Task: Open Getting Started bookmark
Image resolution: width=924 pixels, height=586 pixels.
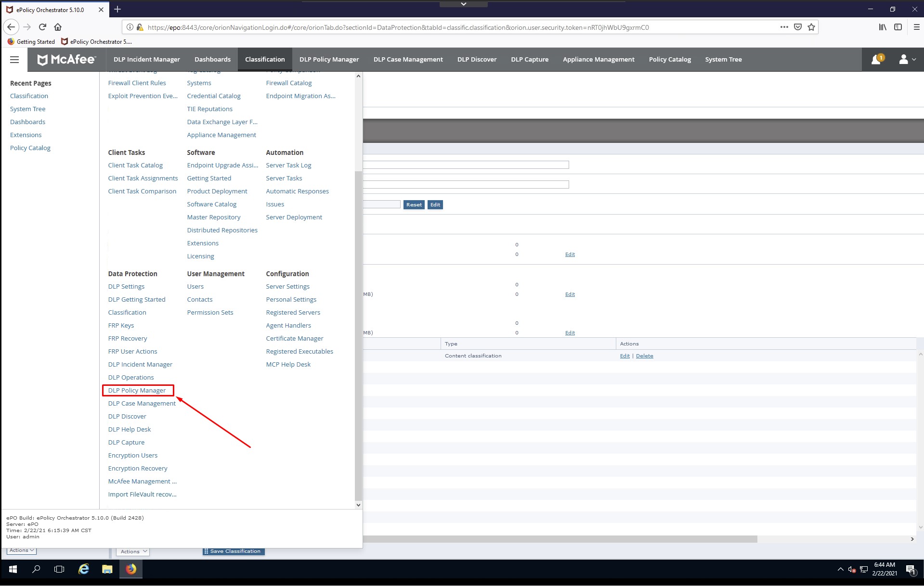Action: point(31,42)
